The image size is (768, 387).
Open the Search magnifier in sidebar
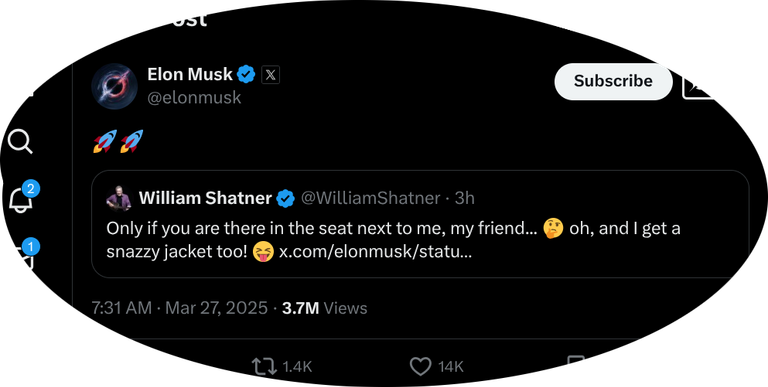[21, 143]
